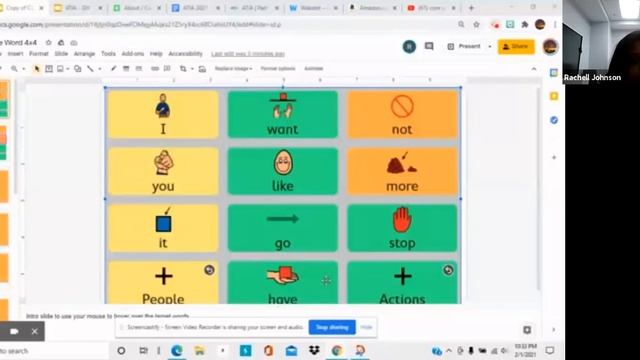Open Tasks in the side panel

tap(554, 120)
